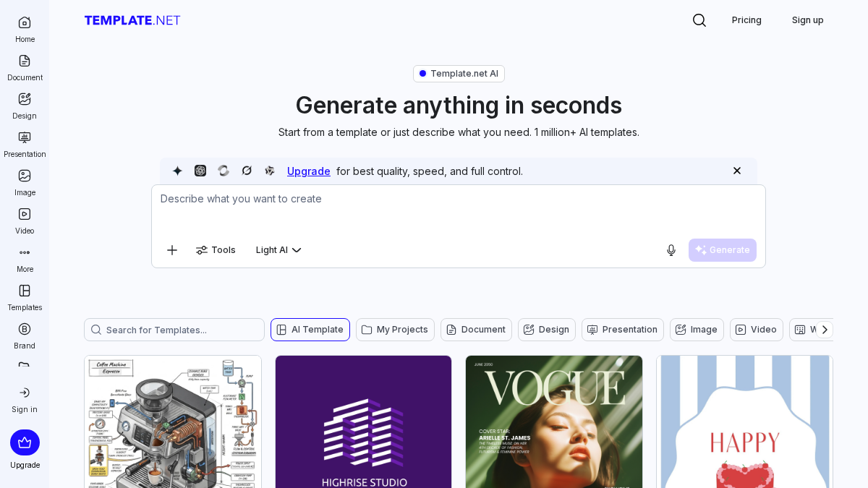The image size is (868, 488).
Task: Click the Template.net logo
Action: pyautogui.click(x=132, y=20)
